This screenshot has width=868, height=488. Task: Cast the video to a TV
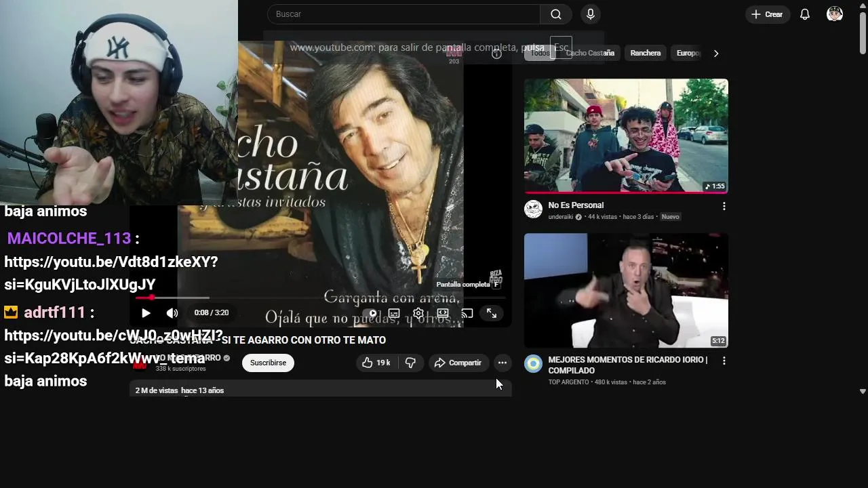467,313
